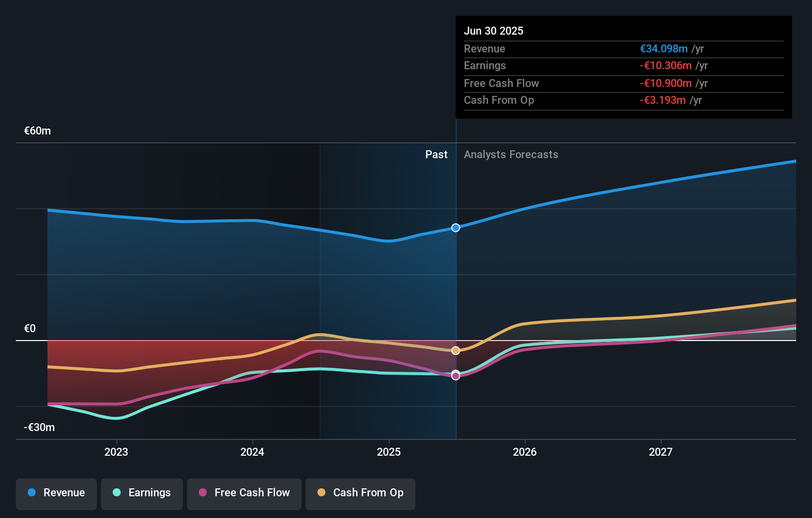Image resolution: width=812 pixels, height=518 pixels.
Task: Switch to the Analysts Forecasts section
Action: (511, 154)
